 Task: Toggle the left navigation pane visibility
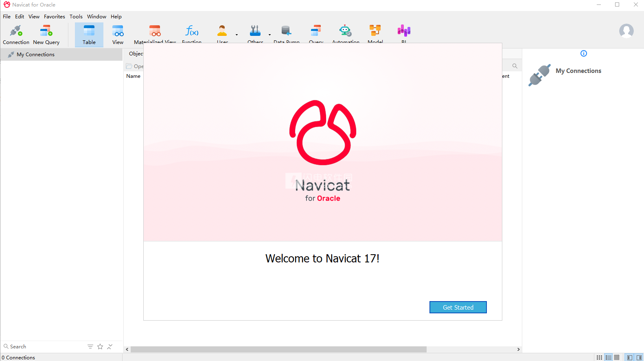(x=630, y=357)
